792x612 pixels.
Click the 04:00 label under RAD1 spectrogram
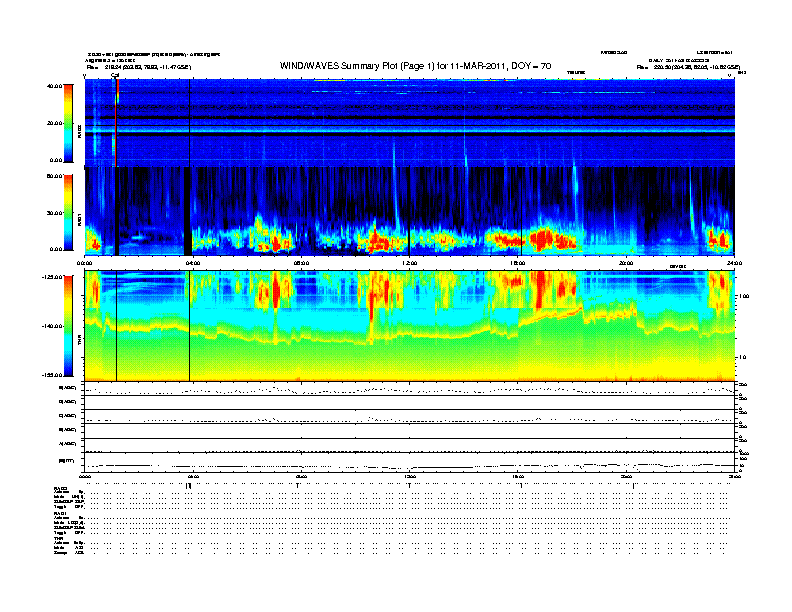193,263
